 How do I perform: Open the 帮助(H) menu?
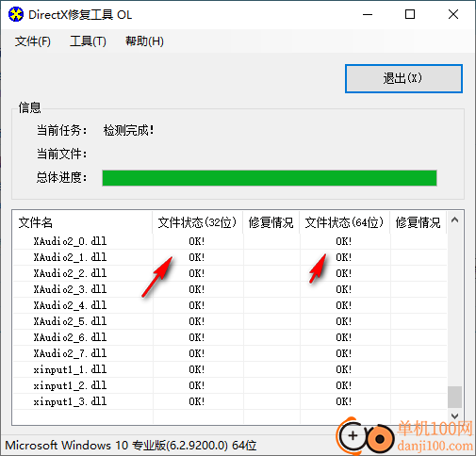pyautogui.click(x=144, y=41)
